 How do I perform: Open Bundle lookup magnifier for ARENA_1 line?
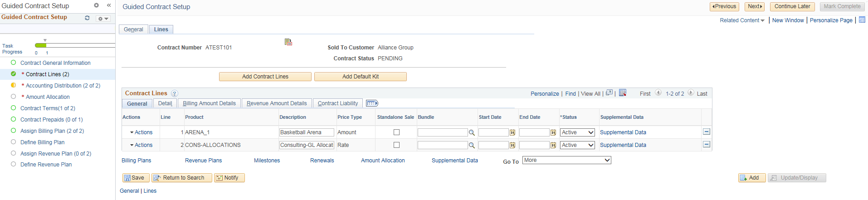[x=472, y=132]
